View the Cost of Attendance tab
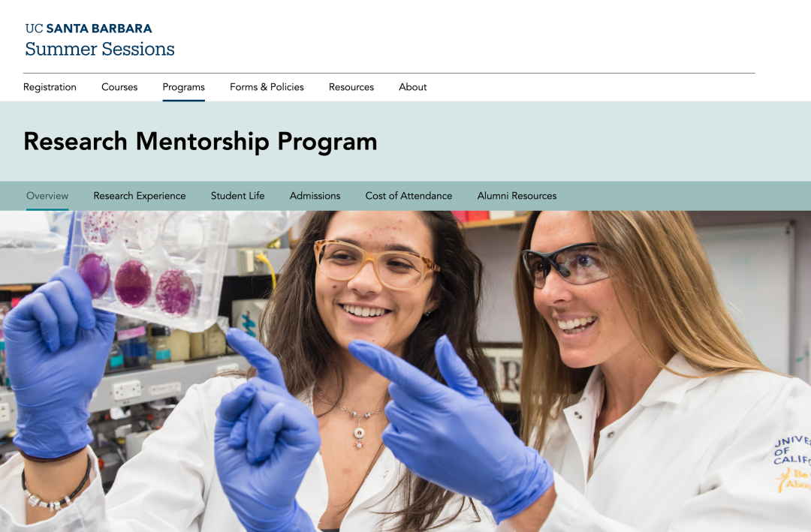 coord(409,196)
